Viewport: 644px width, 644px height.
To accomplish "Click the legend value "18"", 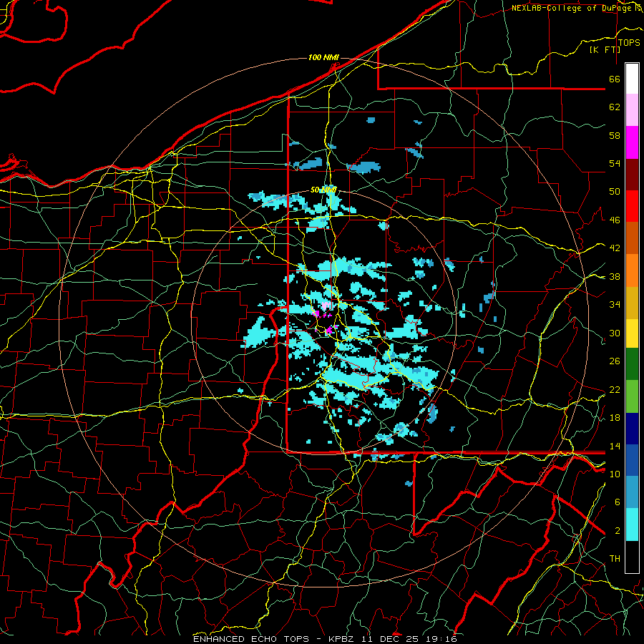I will click(615, 418).
